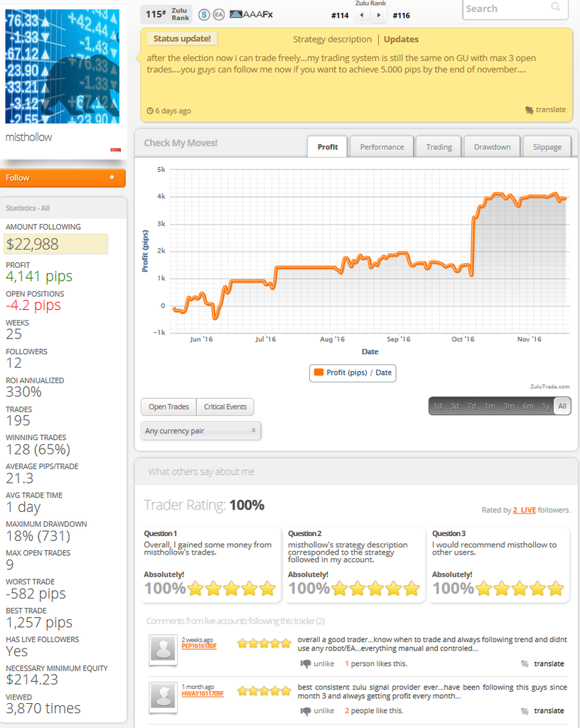Select the 1d time range
The height and width of the screenshot is (728, 580).
[438, 406]
